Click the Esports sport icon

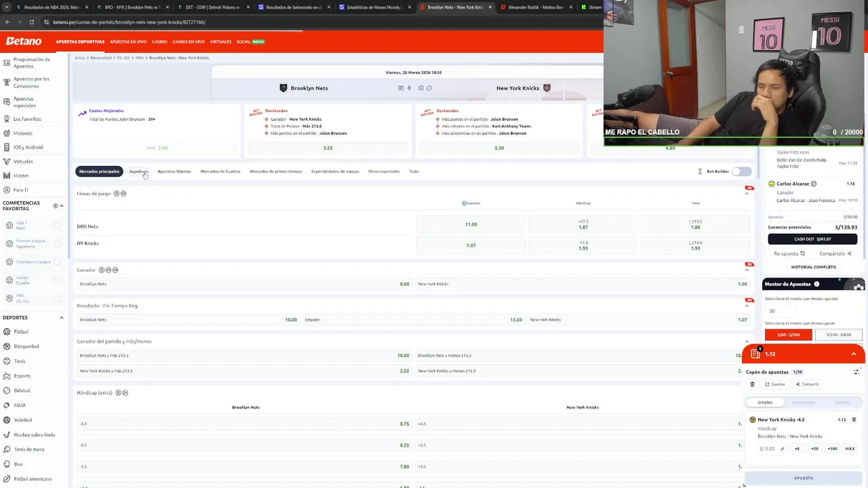[x=7, y=375]
